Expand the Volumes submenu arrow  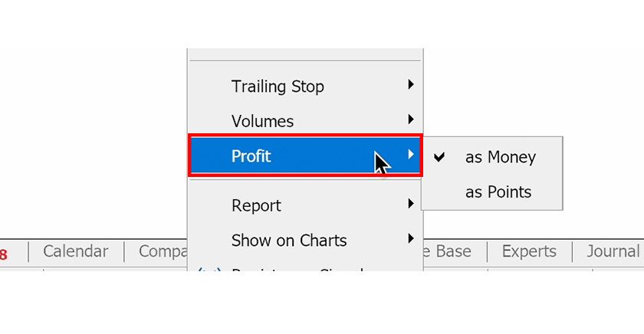pyautogui.click(x=412, y=120)
